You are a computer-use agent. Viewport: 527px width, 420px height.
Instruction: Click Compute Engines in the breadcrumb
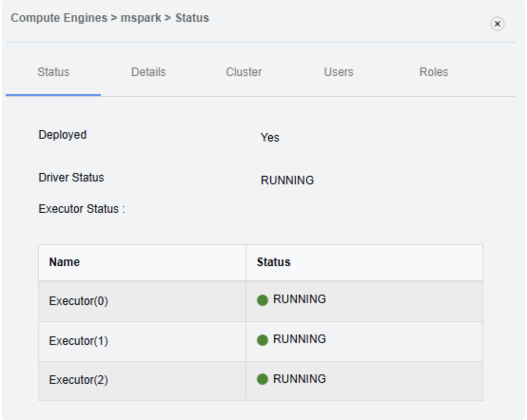coord(59,18)
